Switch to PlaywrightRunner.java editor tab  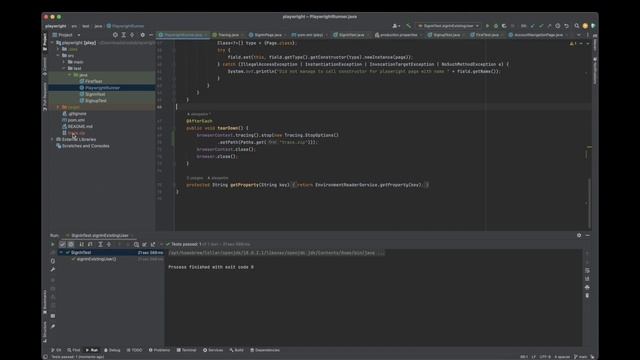[x=183, y=35]
